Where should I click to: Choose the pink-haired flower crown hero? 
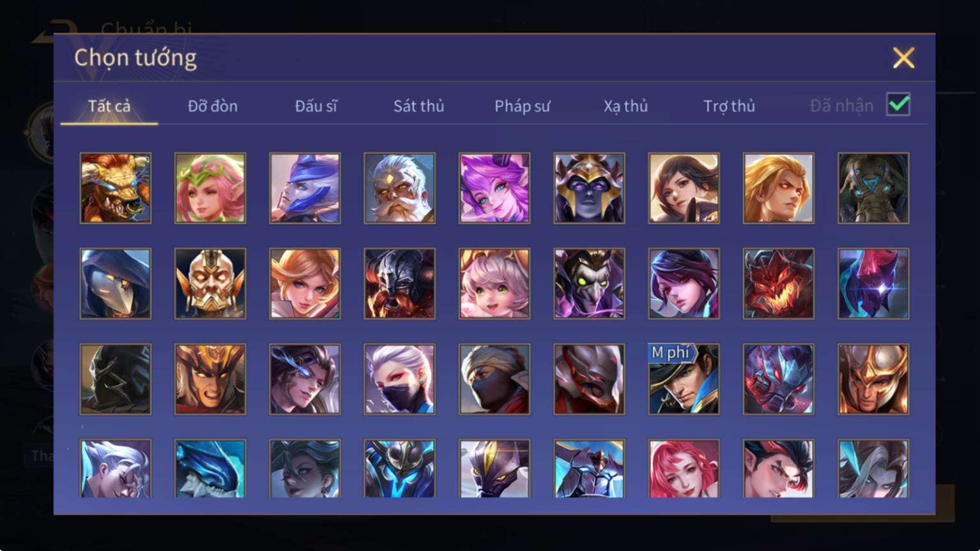pos(210,188)
